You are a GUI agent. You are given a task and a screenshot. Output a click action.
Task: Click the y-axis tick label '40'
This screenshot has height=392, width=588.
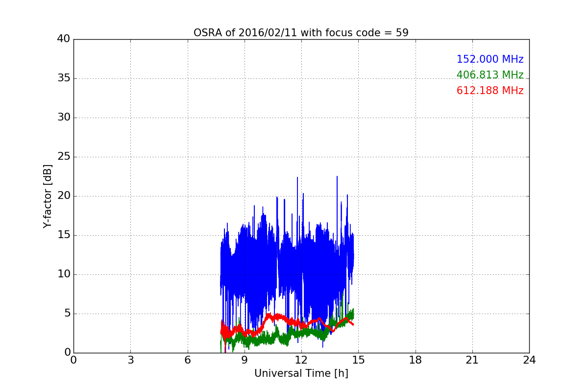point(64,39)
